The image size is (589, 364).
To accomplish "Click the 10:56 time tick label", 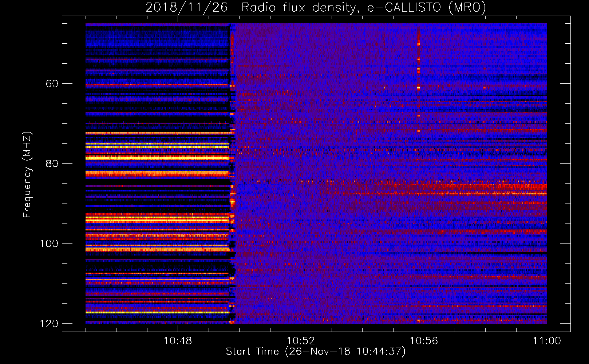I will pos(424,341).
